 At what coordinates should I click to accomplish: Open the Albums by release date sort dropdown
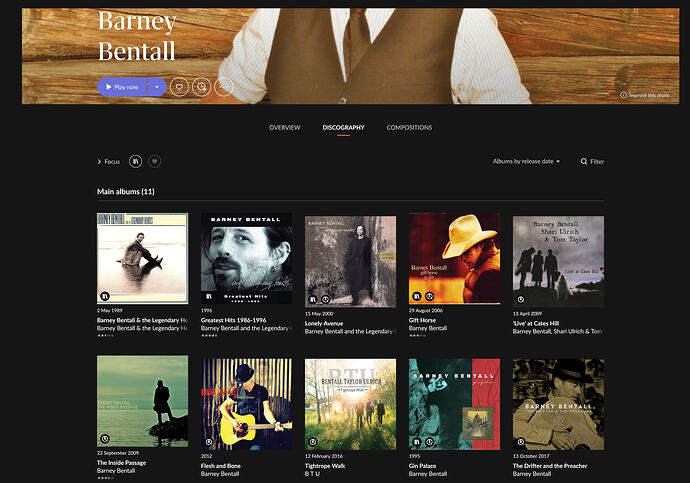tap(526, 161)
